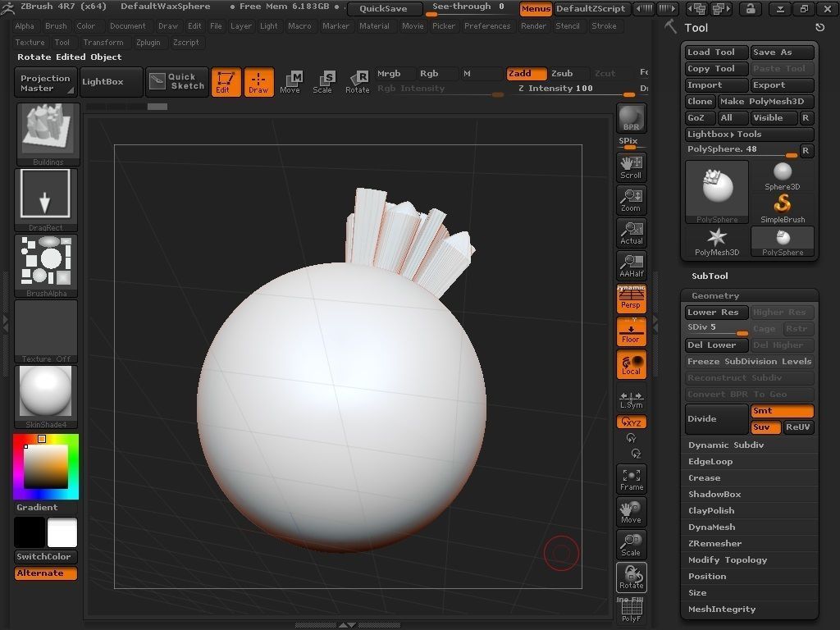Image resolution: width=840 pixels, height=630 pixels.
Task: Toggle Alternate color button
Action: pos(46,573)
